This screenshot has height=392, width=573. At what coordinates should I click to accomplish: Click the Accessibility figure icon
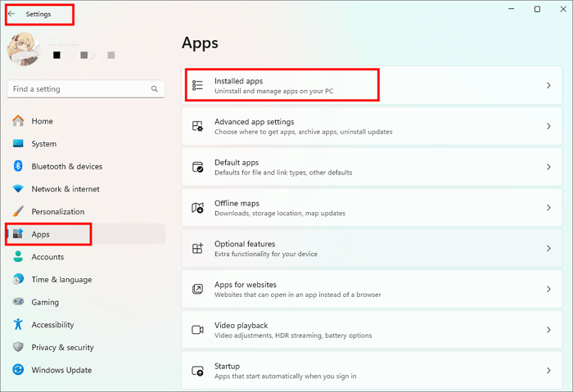point(18,325)
